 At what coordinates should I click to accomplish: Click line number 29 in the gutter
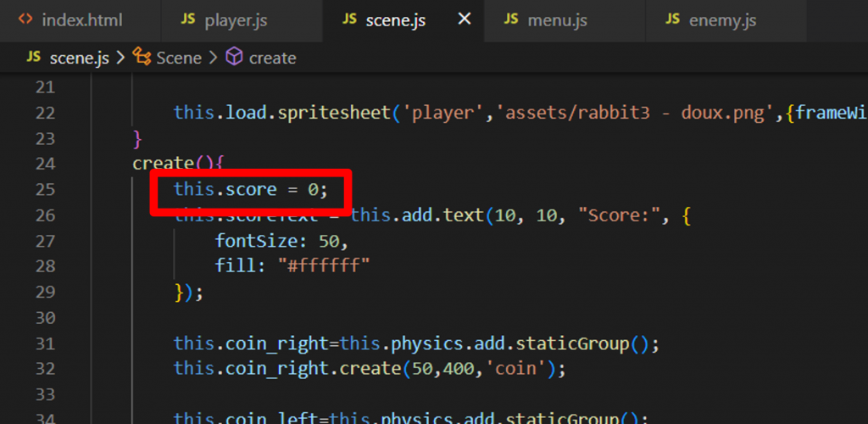[45, 292]
